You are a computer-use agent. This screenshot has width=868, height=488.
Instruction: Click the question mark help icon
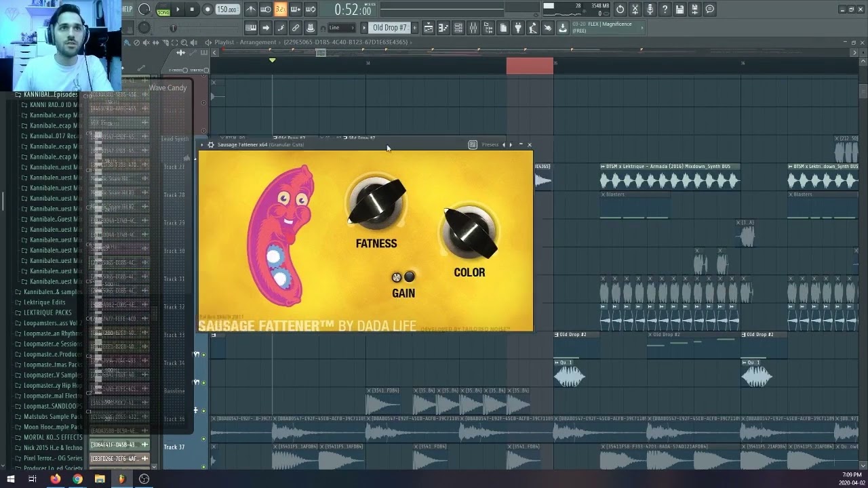coord(665,9)
